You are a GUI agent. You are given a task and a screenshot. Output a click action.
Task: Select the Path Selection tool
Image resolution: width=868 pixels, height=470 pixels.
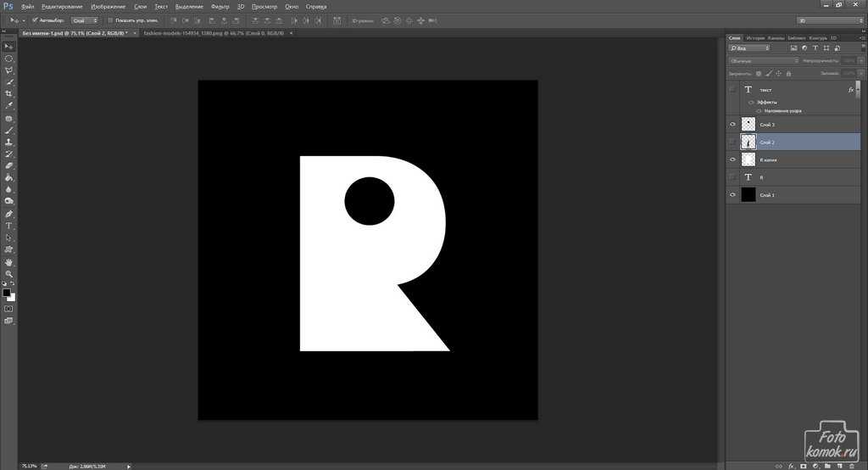click(x=8, y=238)
